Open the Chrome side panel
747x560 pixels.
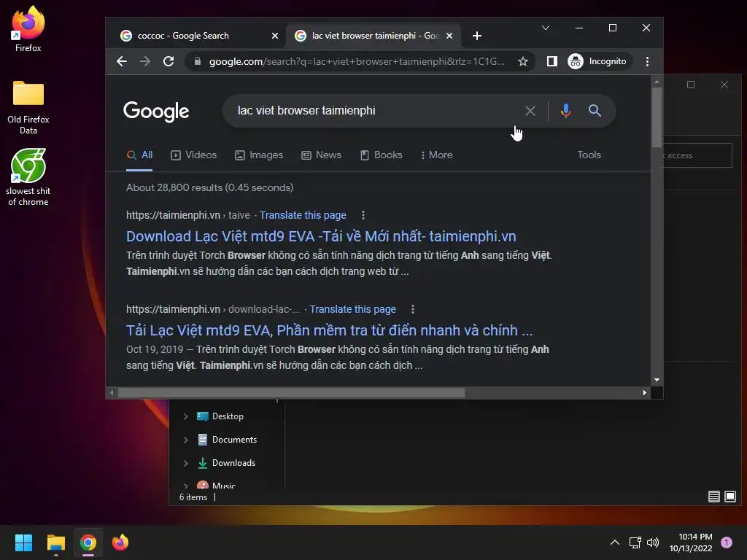pos(551,61)
